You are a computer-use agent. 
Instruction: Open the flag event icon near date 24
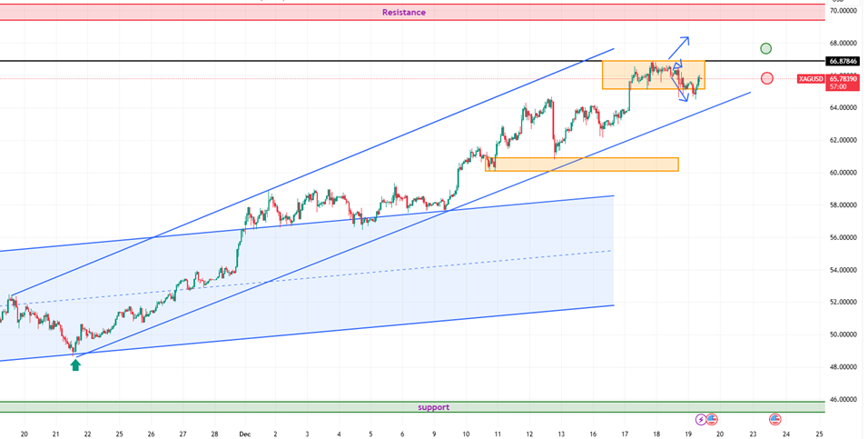click(775, 419)
